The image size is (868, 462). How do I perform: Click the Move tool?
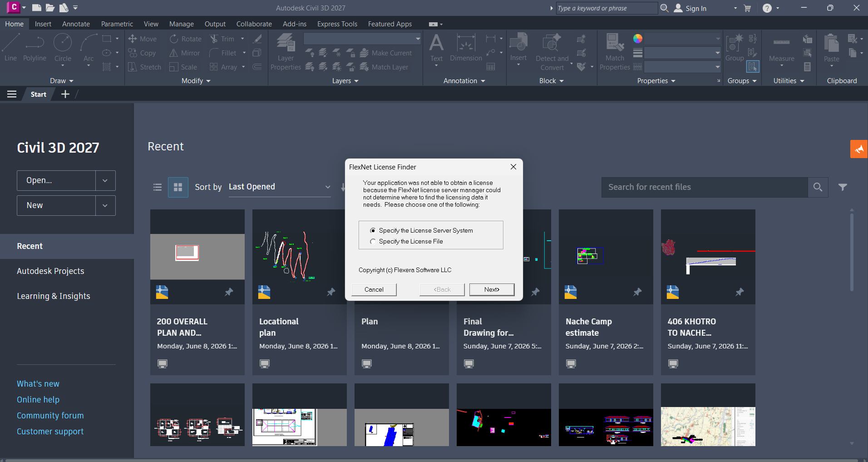pyautogui.click(x=142, y=39)
